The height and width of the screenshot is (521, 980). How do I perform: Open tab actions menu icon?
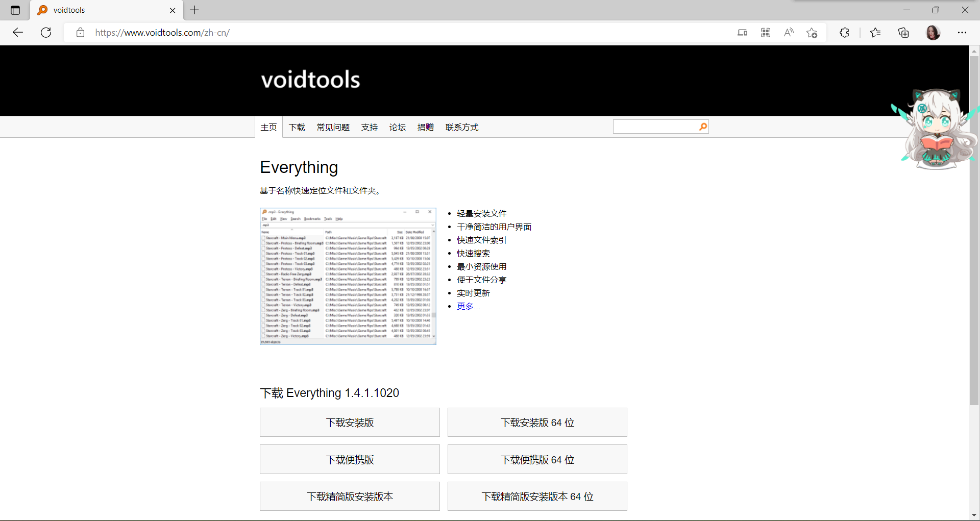(15, 10)
